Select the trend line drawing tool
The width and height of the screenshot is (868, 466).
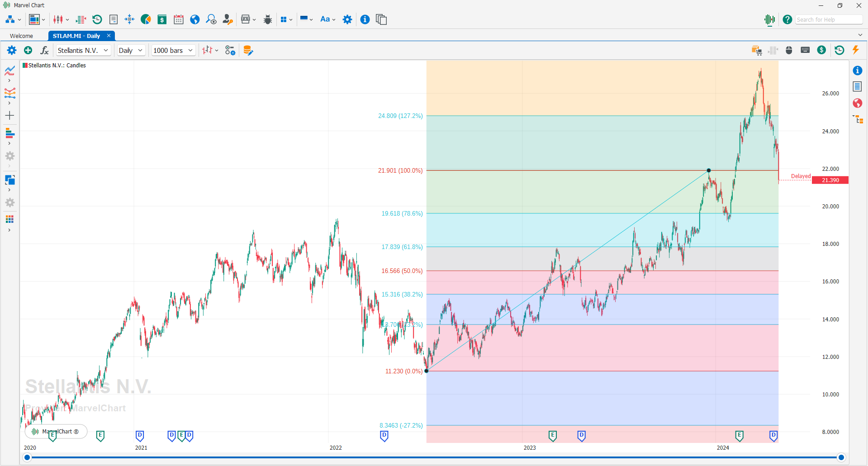pos(10,71)
